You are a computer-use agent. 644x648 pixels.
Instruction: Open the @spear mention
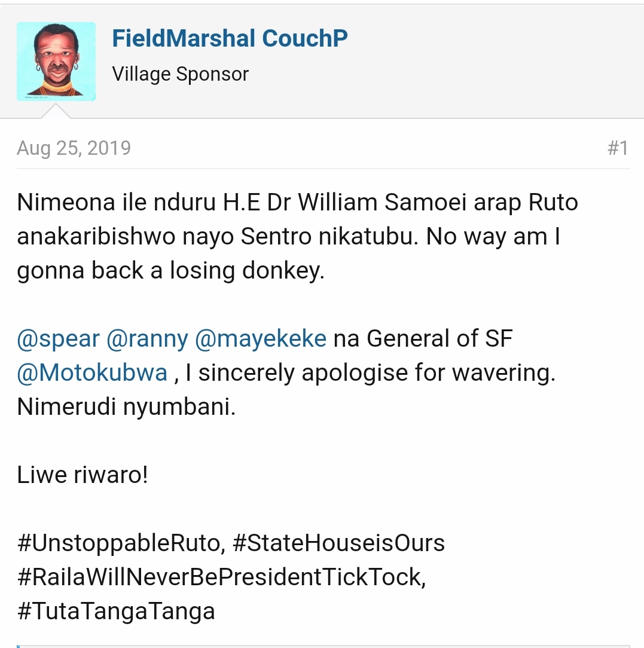[x=58, y=339]
